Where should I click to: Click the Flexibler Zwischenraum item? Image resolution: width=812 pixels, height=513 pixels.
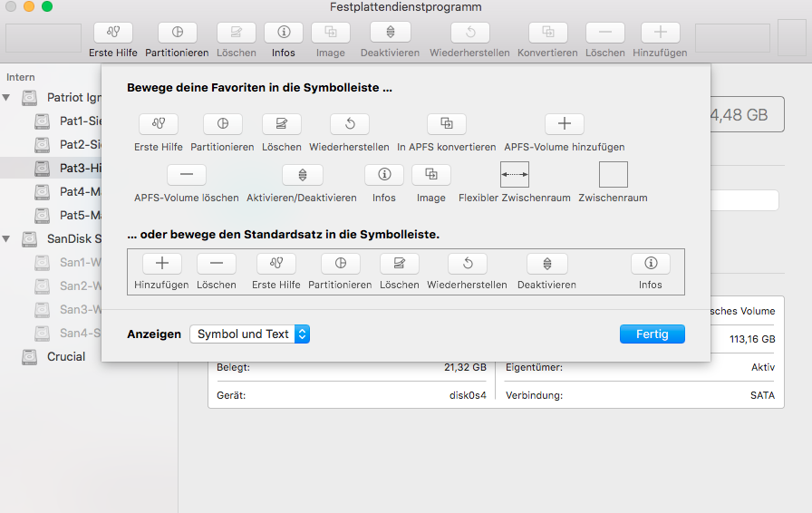coord(514,175)
